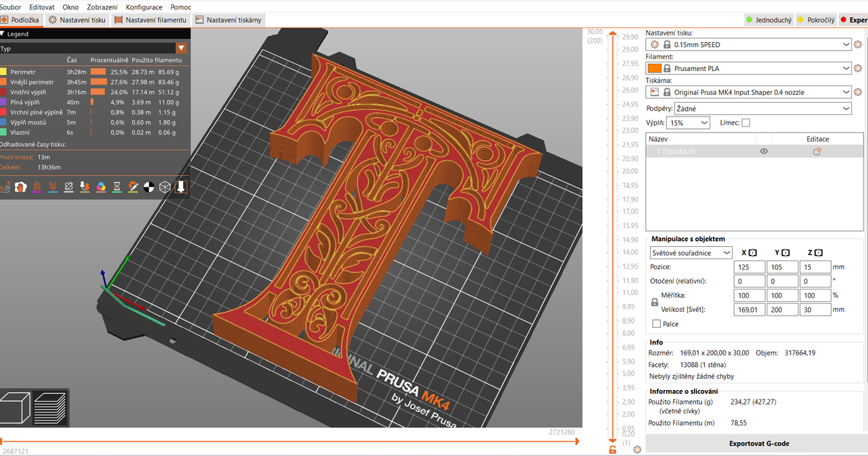The height and width of the screenshot is (456, 868).
Task: Toggle tool position marker arrow icon
Action: coord(181,187)
